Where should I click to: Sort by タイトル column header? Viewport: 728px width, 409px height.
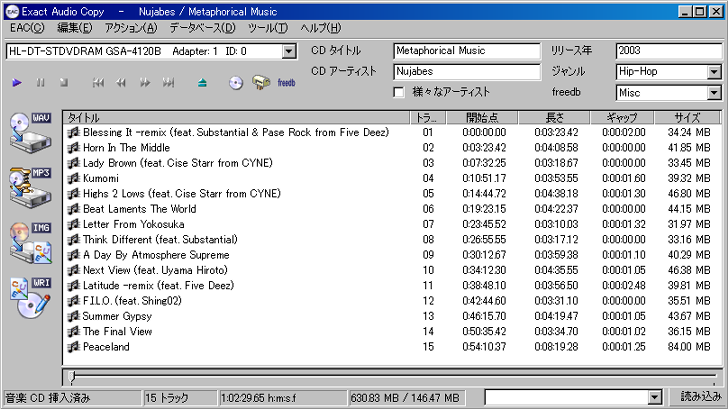[x=237, y=118]
